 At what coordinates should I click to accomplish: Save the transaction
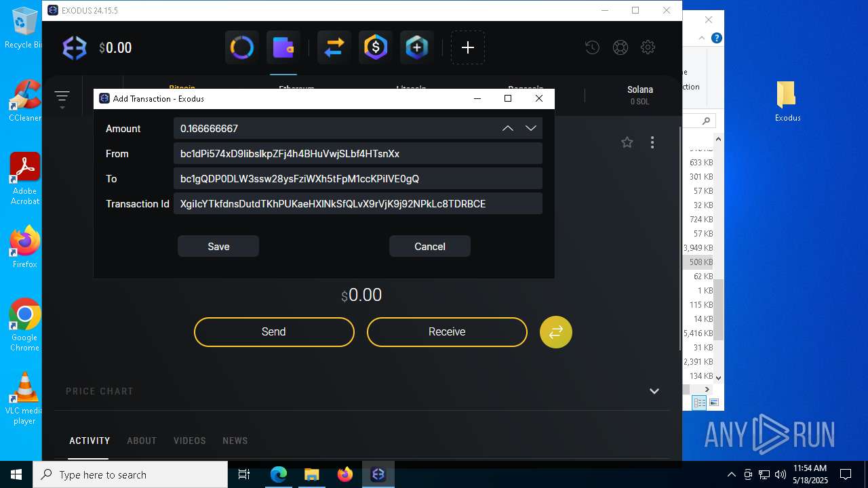point(218,247)
